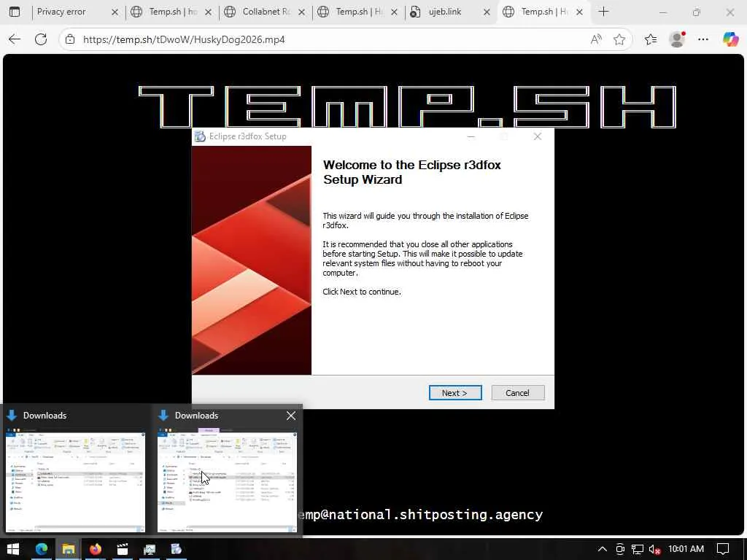Cancel the Eclipse r3dfox Setup wizard

[x=517, y=393]
